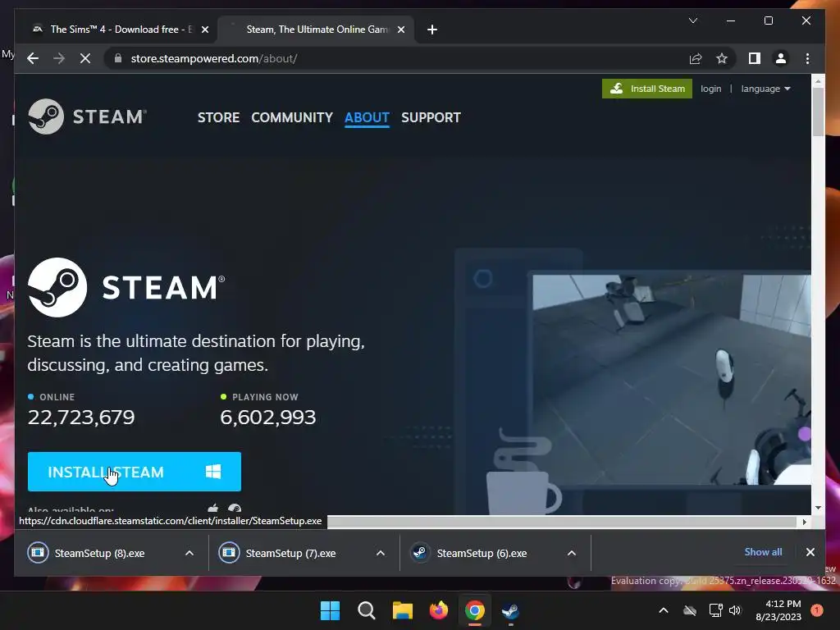840x630 pixels.
Task: Close the downloads bar
Action: [810, 552]
